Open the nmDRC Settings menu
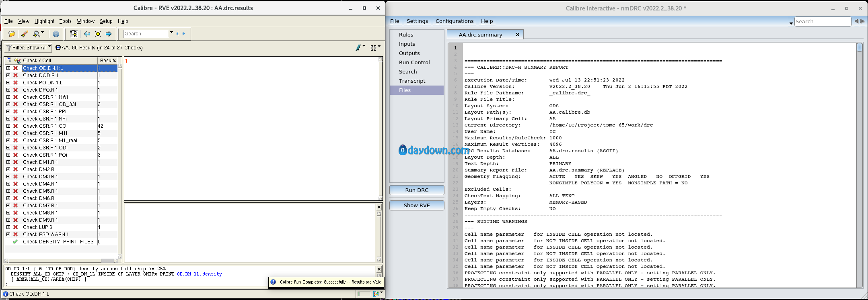The image size is (868, 300). click(x=417, y=21)
